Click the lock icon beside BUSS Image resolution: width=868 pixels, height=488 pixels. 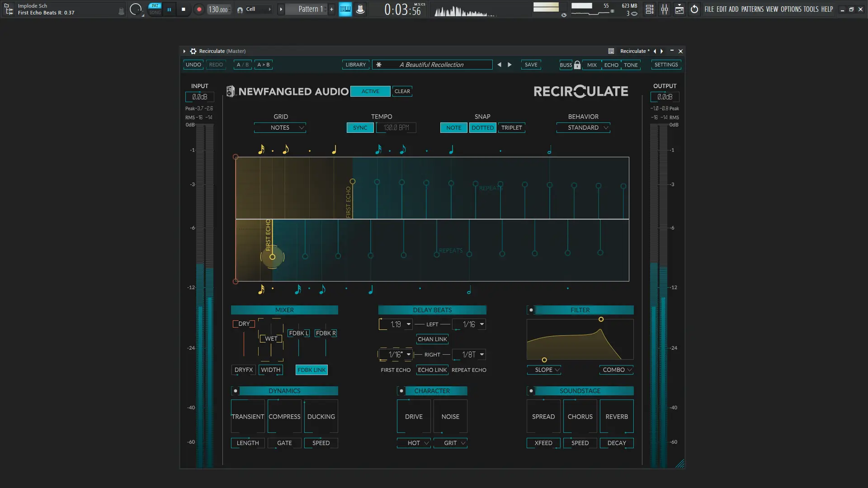tap(577, 65)
